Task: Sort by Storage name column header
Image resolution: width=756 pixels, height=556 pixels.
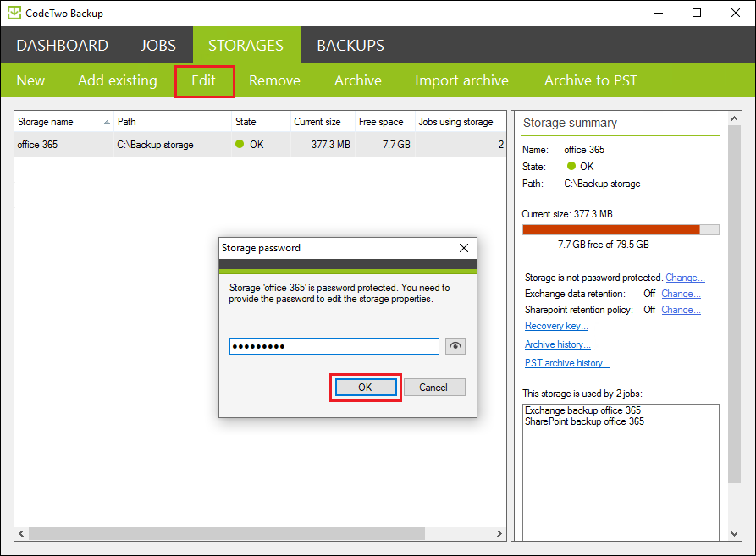Action: [x=64, y=122]
